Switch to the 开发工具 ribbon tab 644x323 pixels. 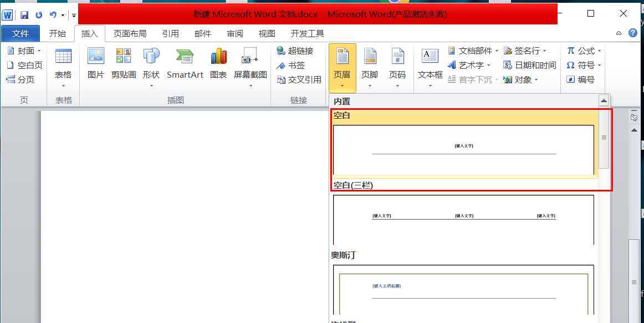coord(307,34)
